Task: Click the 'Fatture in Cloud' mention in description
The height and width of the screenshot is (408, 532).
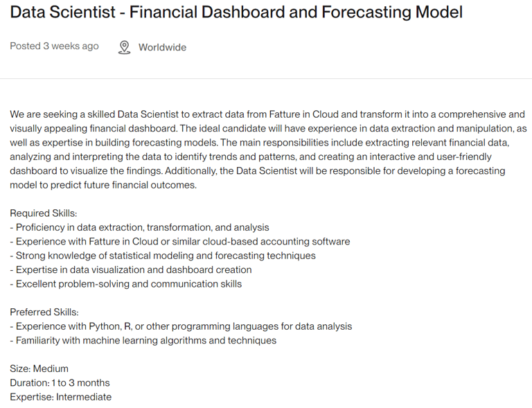Action: (x=303, y=114)
